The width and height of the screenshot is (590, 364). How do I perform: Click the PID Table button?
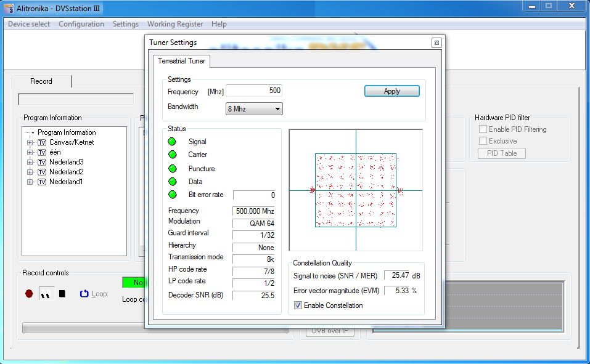click(502, 153)
